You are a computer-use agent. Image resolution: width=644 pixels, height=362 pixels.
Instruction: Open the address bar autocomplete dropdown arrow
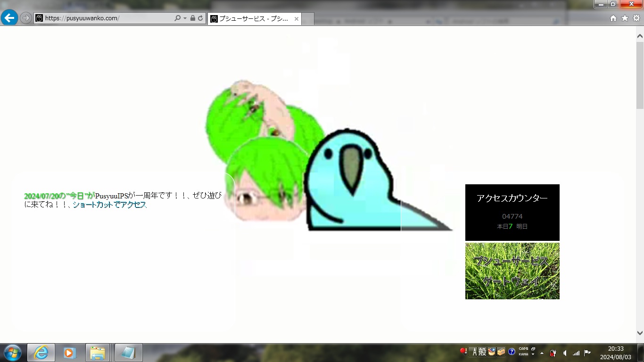point(185,18)
